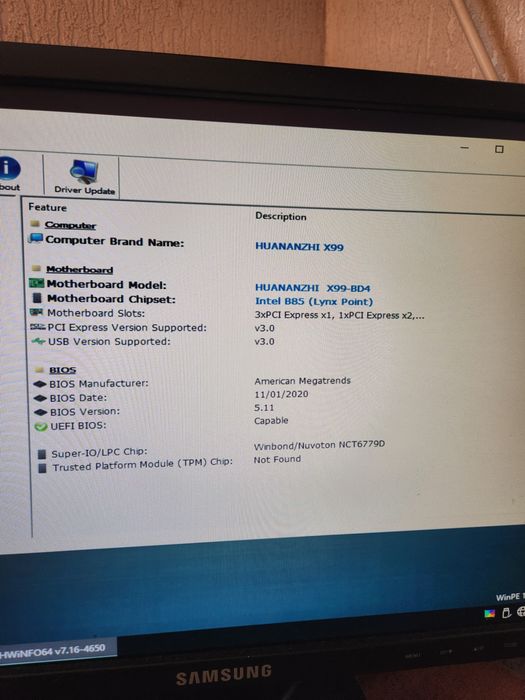Minimize the HWiNFO window
This screenshot has width=525, height=700.
[x=465, y=147]
